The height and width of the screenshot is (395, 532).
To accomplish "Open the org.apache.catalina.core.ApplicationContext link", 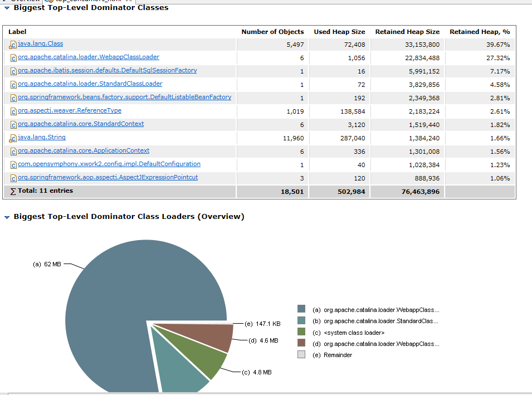I will coord(84,150).
